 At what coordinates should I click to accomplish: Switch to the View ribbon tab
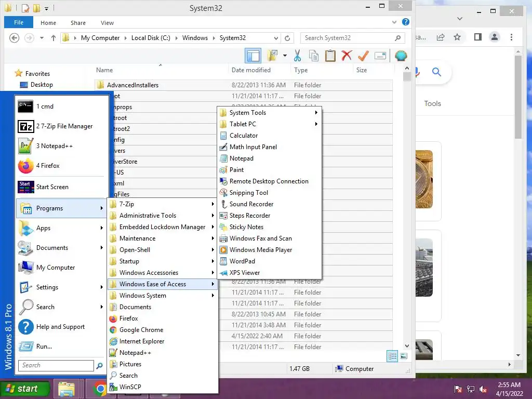107,23
